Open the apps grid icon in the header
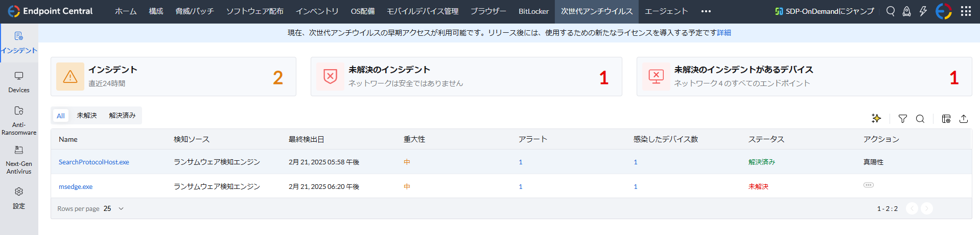980x235 pixels. (x=966, y=11)
